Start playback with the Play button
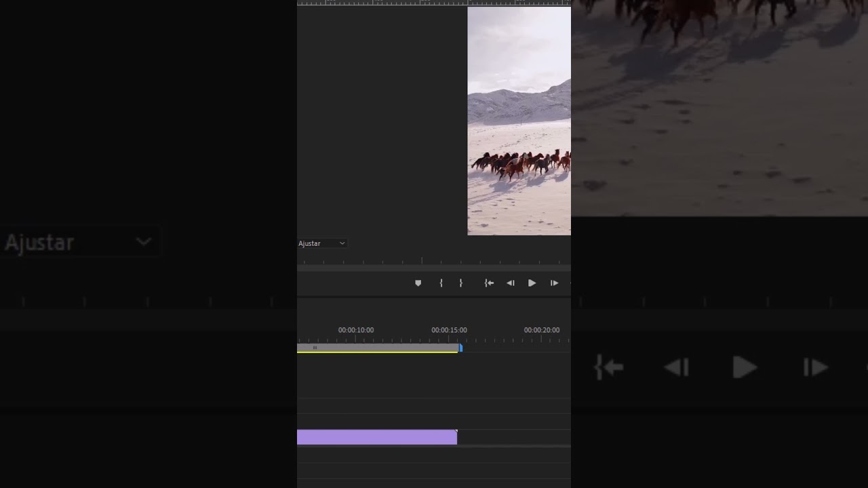868x488 pixels. 532,283
